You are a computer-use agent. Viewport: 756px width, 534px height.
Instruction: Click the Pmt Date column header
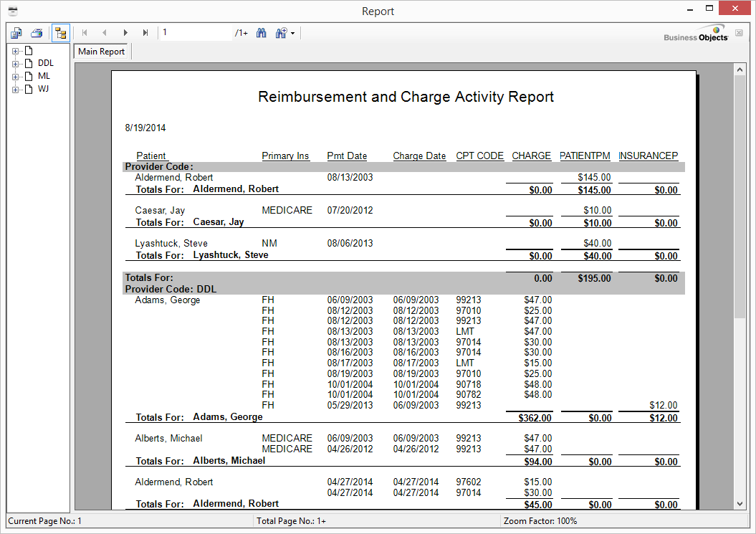tap(347, 156)
